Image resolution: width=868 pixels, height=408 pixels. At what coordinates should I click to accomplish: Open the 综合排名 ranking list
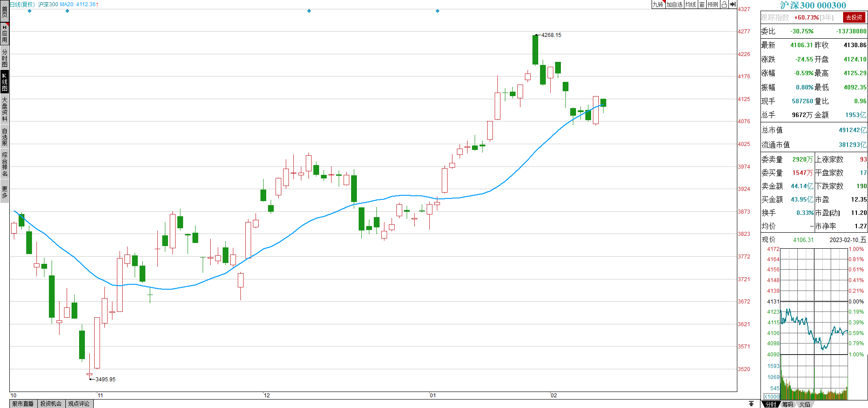click(4, 164)
